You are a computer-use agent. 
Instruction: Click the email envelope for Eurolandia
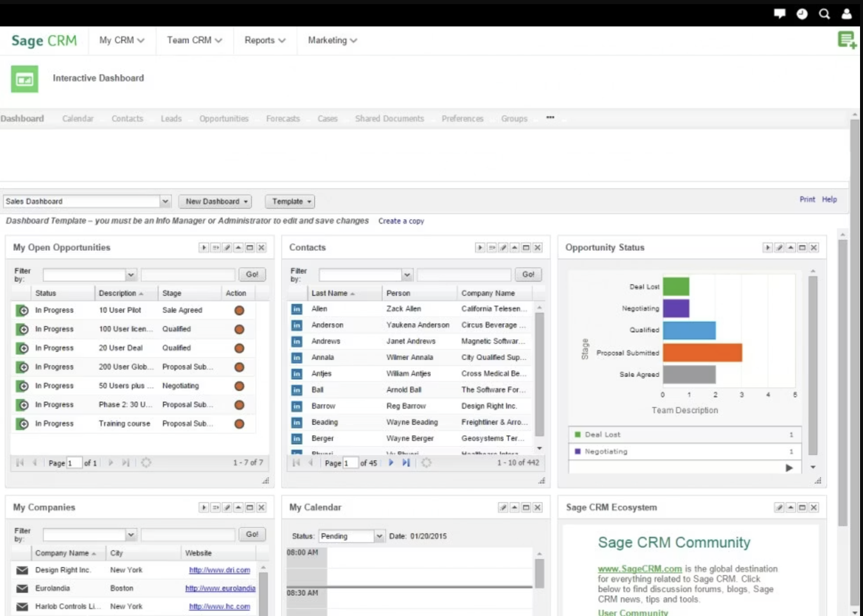coord(22,589)
